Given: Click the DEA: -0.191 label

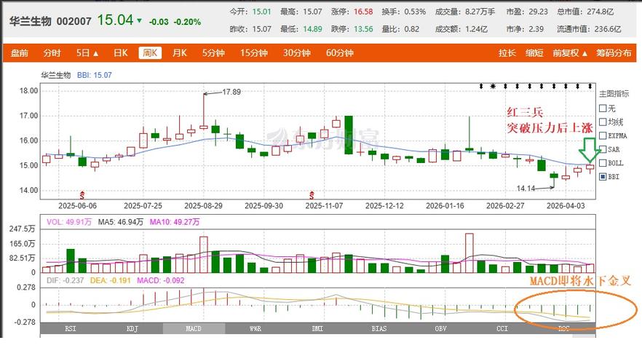Looking at the screenshot, I should (x=111, y=280).
